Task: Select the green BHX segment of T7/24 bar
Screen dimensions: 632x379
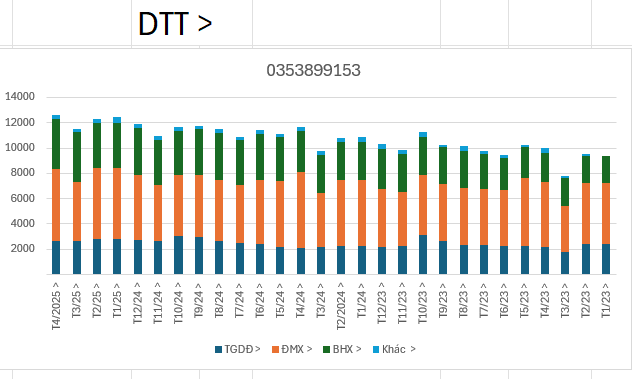Action: point(239,162)
